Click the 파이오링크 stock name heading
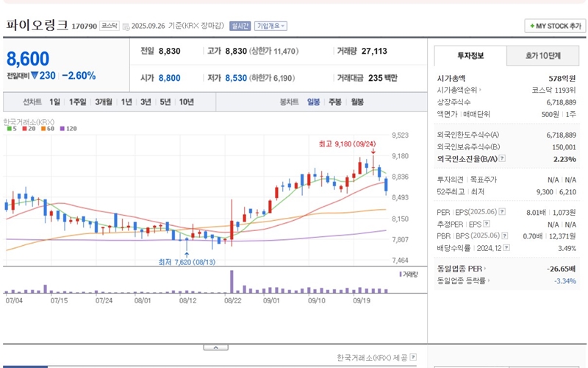 click(37, 25)
